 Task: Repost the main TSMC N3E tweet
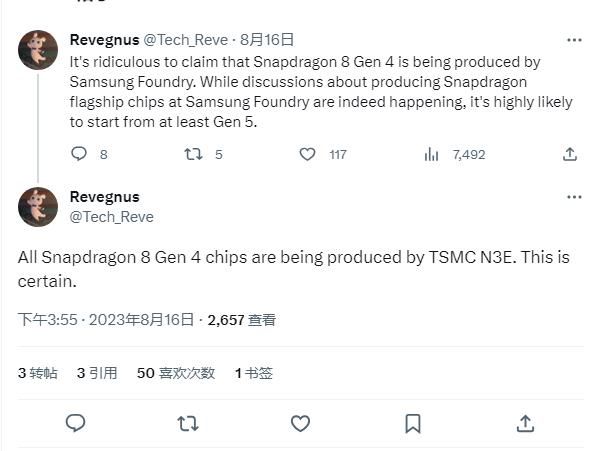[x=187, y=424]
